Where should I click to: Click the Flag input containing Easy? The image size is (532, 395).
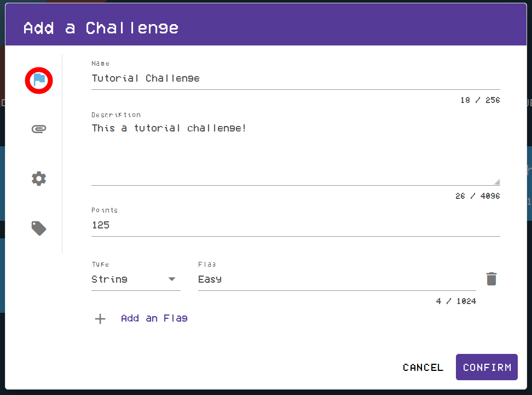(337, 279)
